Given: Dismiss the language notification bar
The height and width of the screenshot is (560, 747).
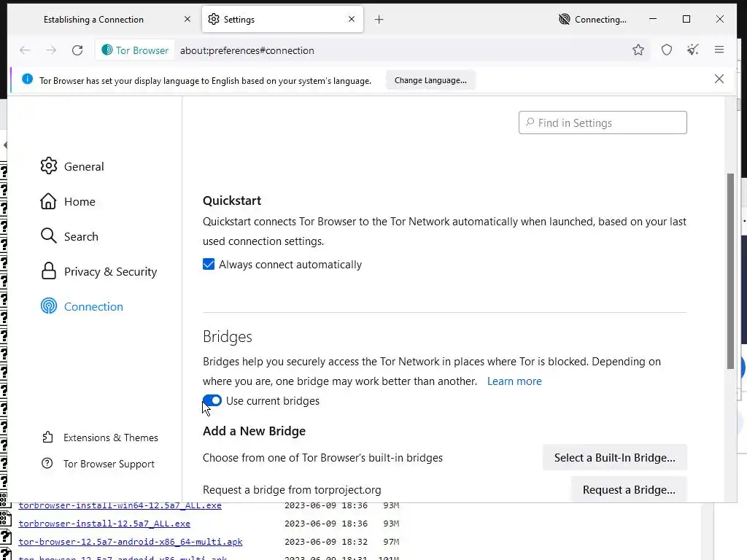Looking at the screenshot, I should 719,79.
